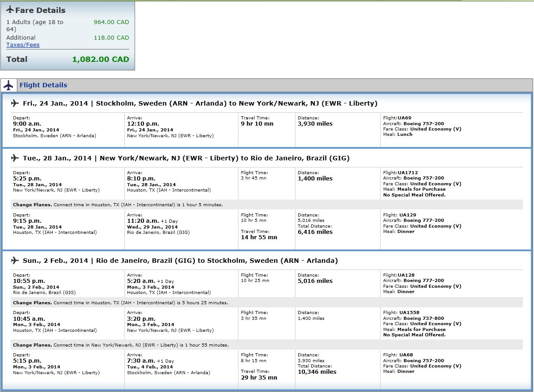
Task: Select the Flight Details header title
Action: (x=43, y=85)
